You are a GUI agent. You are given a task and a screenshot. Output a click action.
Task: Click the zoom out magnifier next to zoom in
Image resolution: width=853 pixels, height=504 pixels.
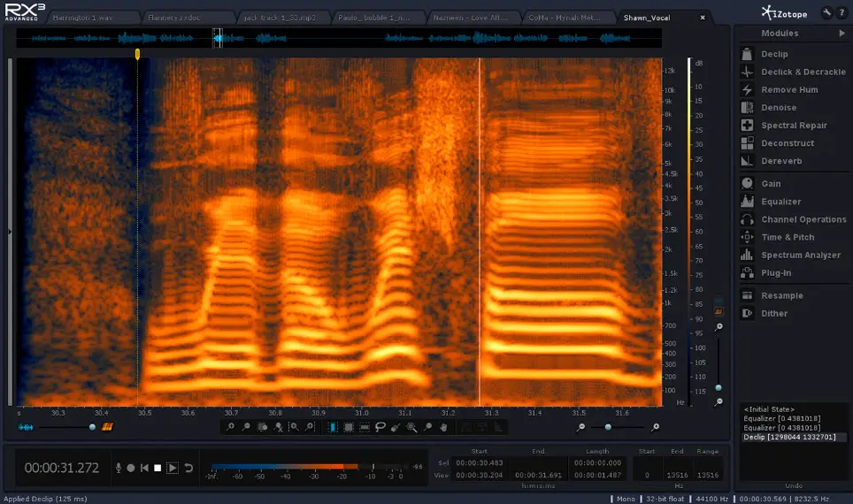(x=247, y=427)
